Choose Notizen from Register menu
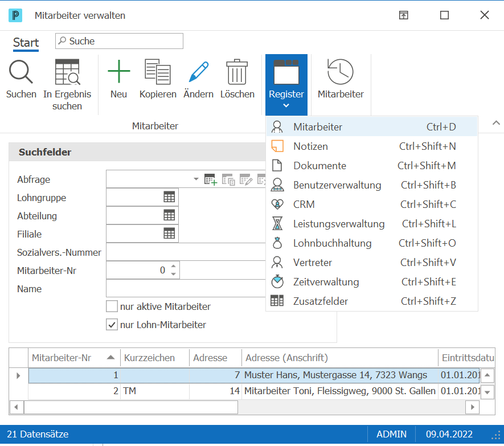504x446 pixels. [x=372, y=146]
